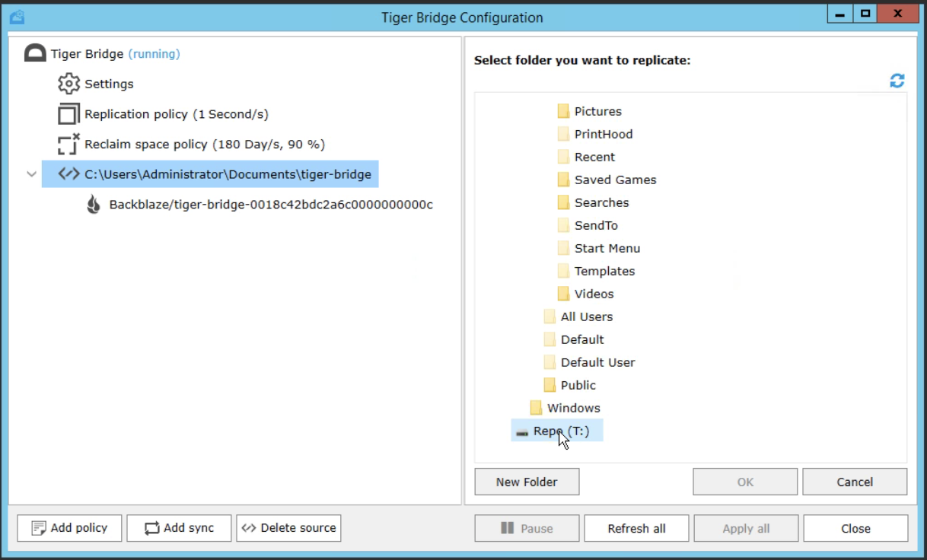Click the Tiger Bridge helmet icon
This screenshot has width=927, height=560.
(x=35, y=54)
